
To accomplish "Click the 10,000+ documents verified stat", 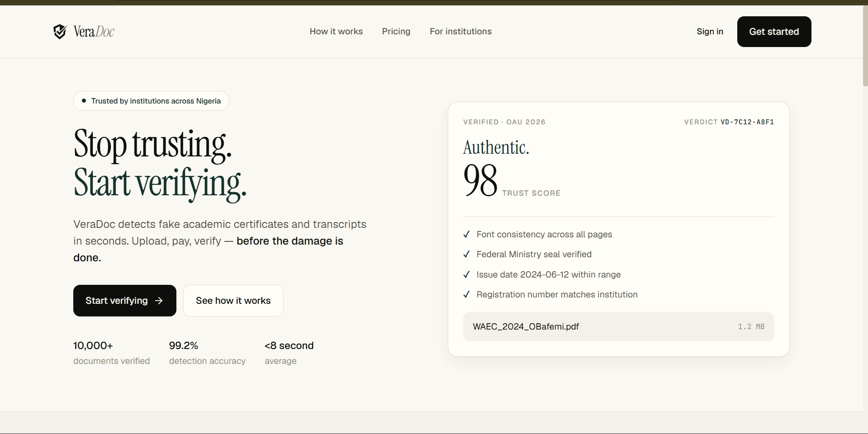I will click(112, 353).
